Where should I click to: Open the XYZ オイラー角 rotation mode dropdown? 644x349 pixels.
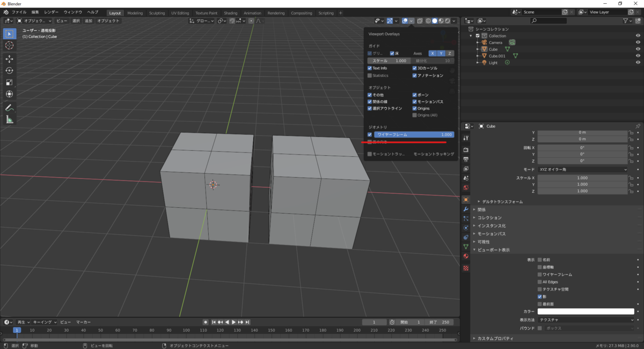582,170
